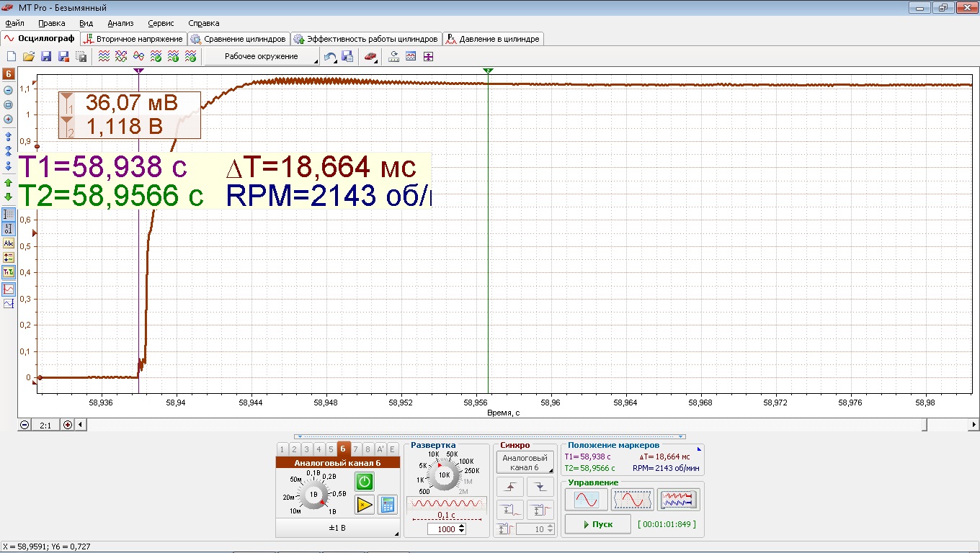This screenshot has height=553, width=980.
Task: Click horizontal zoom out minus button
Action: (24, 425)
